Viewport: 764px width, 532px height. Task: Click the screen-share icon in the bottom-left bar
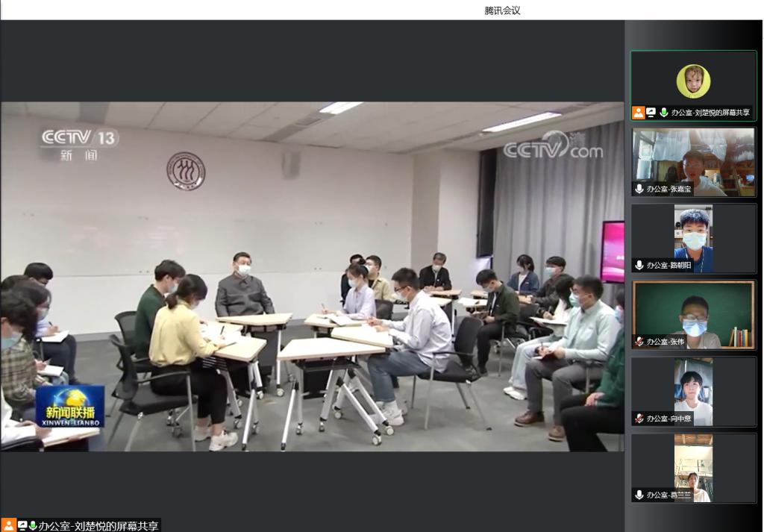pos(22,526)
